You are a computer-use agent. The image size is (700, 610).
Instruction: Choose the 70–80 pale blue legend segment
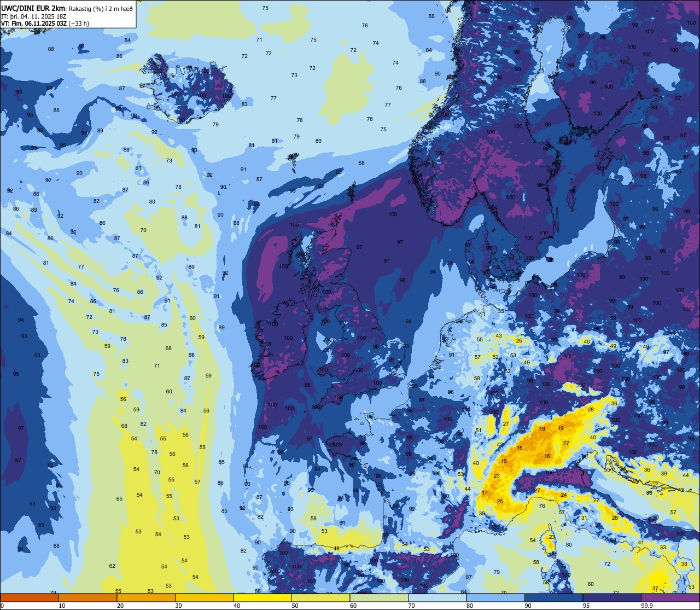[437, 597]
